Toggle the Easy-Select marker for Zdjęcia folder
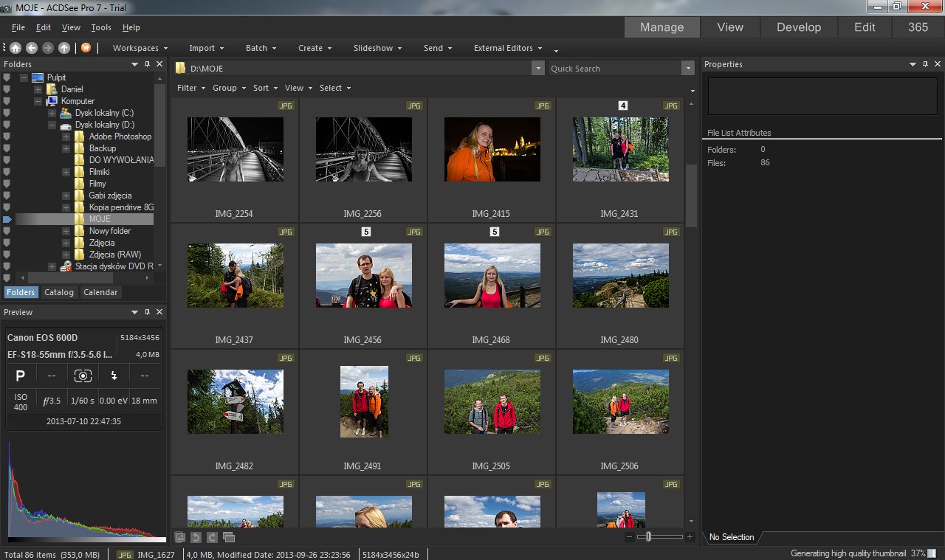 click(7, 243)
